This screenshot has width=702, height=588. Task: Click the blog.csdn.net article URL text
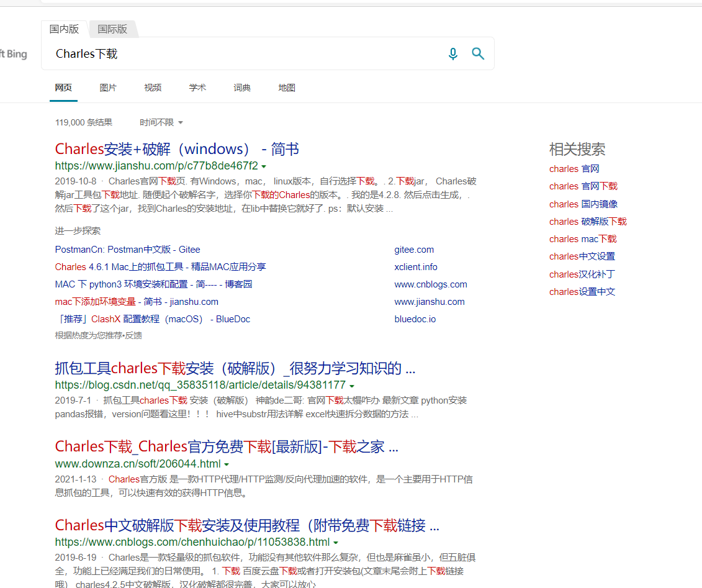coord(200,385)
